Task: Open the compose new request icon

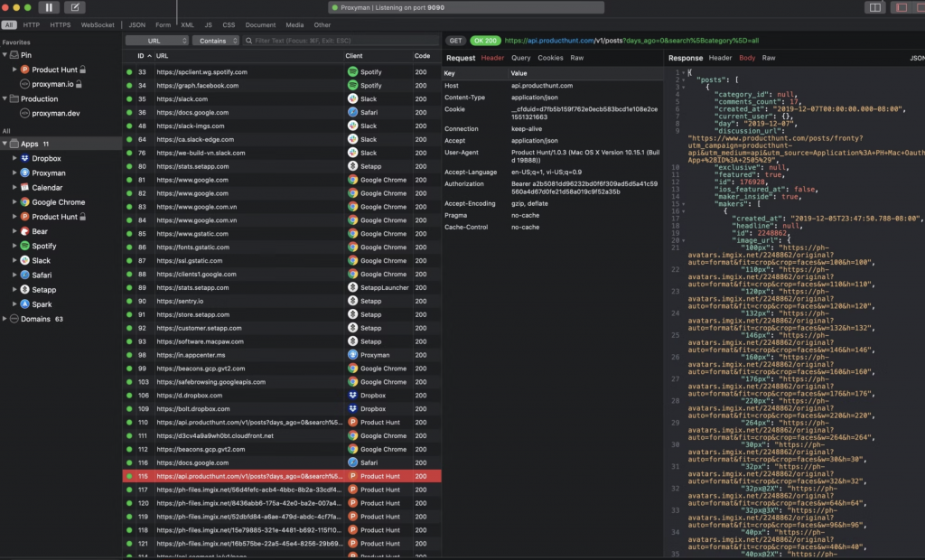Action: pos(75,7)
